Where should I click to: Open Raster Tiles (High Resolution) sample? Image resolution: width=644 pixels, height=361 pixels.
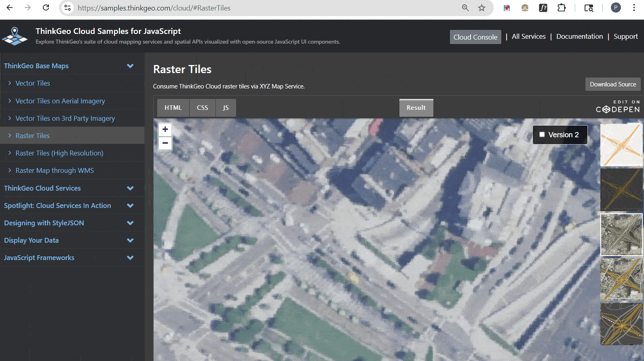pyautogui.click(x=59, y=153)
